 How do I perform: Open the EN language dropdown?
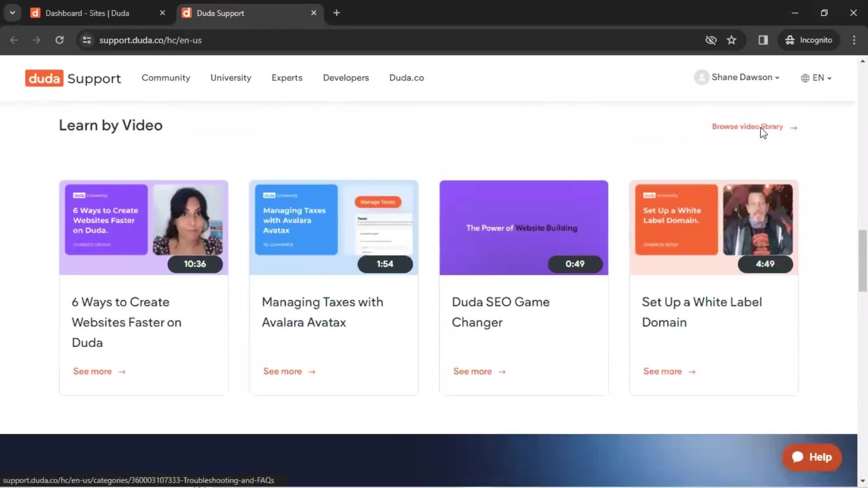[816, 78]
